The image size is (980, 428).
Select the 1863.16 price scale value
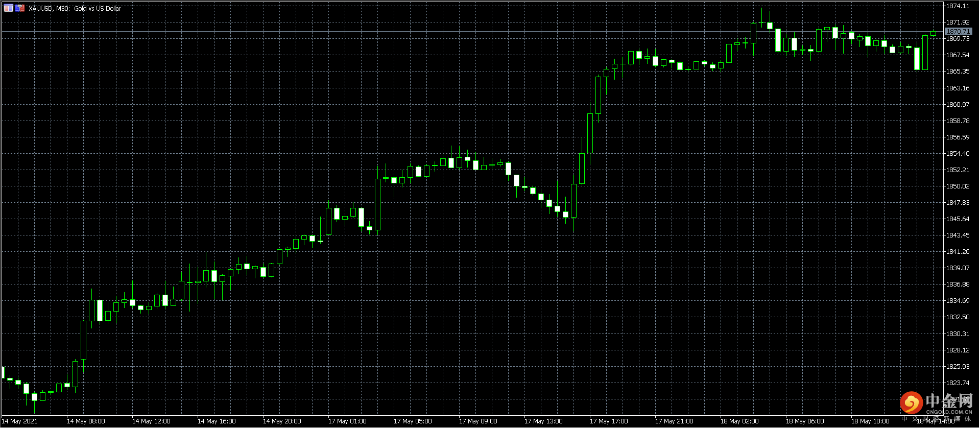coord(958,88)
